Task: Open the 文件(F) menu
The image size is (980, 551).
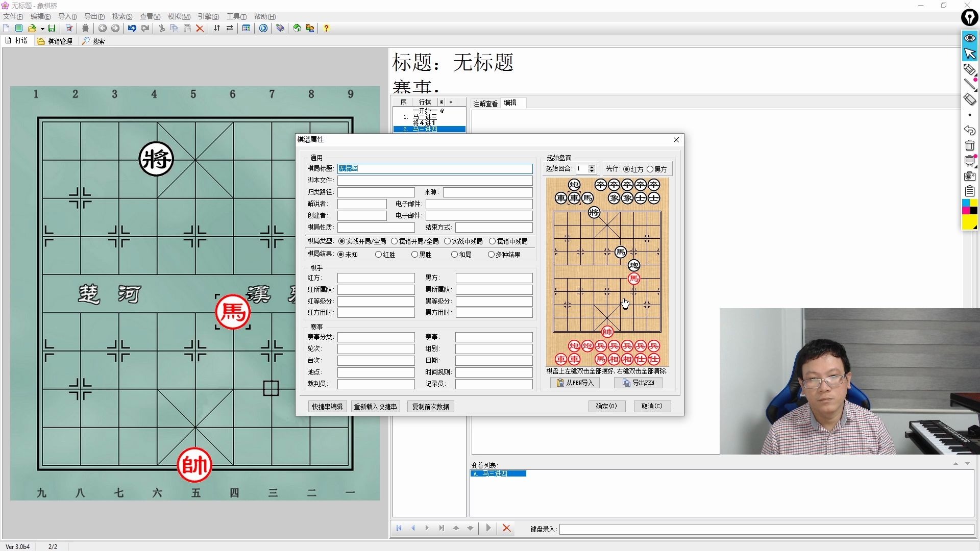Action: point(13,17)
